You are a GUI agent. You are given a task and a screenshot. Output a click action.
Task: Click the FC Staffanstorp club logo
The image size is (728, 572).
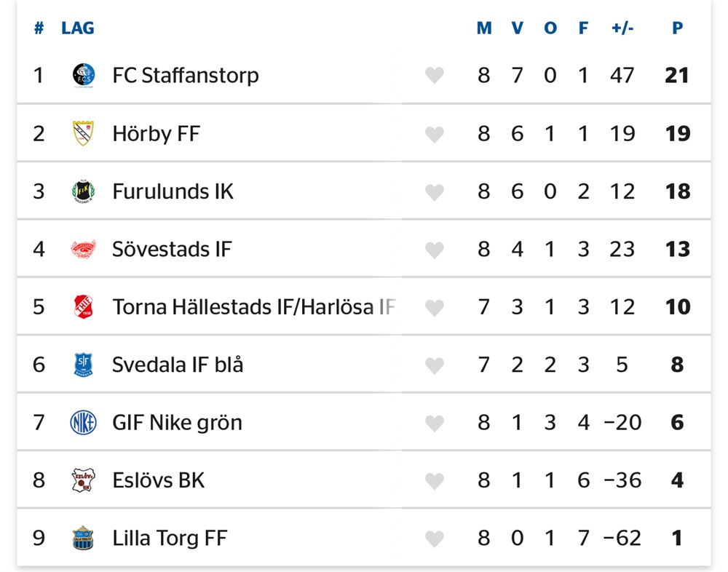point(84,75)
